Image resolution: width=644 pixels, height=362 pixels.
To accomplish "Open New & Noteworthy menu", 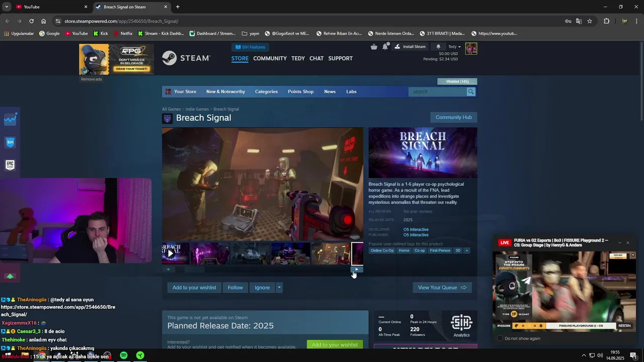I will click(225, 92).
